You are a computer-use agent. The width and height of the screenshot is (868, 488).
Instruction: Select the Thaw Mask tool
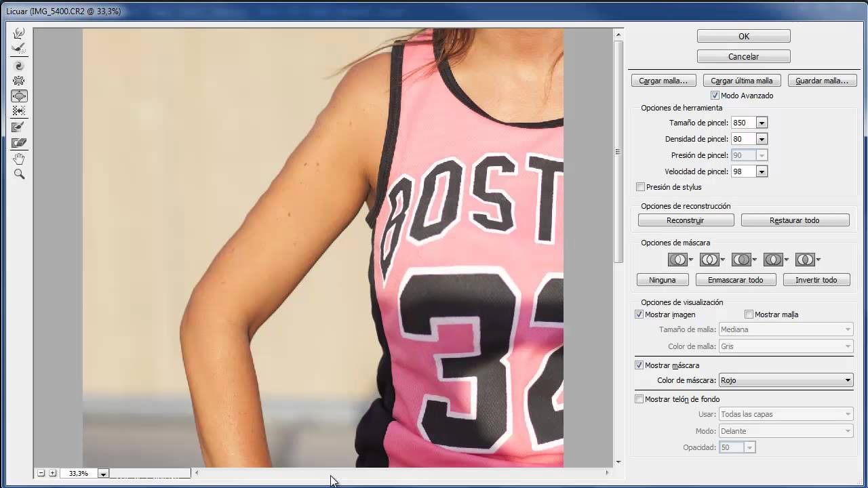pos(19,142)
